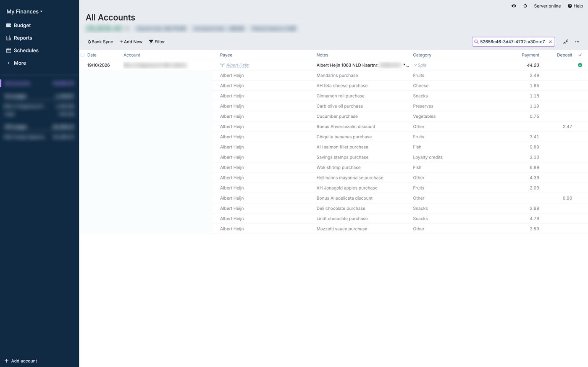Viewport: 588px width, 367px height.
Task: Click into the transaction search field
Action: [x=512, y=42]
